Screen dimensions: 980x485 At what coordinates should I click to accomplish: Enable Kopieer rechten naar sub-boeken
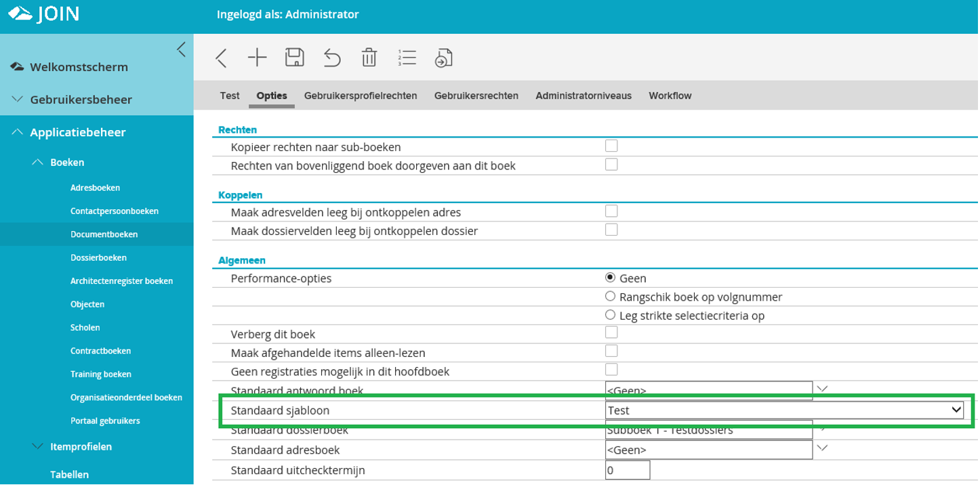click(x=611, y=145)
